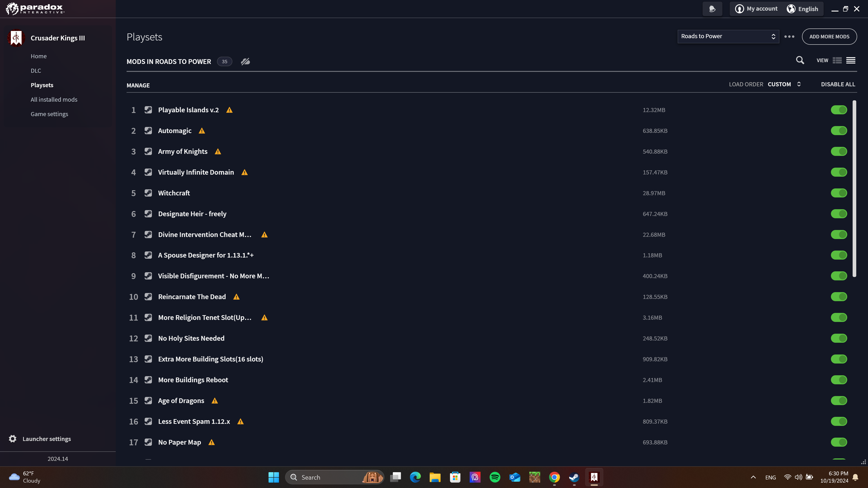The image size is (868, 488).
Task: Open My account
Action: point(757,9)
